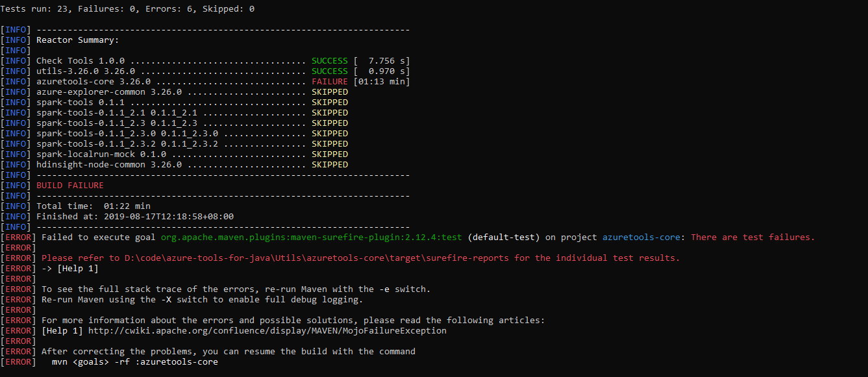The width and height of the screenshot is (868, 377).
Task: Select the utils-3.26.0 SUCCESS entry
Action: pyautogui.click(x=195, y=71)
